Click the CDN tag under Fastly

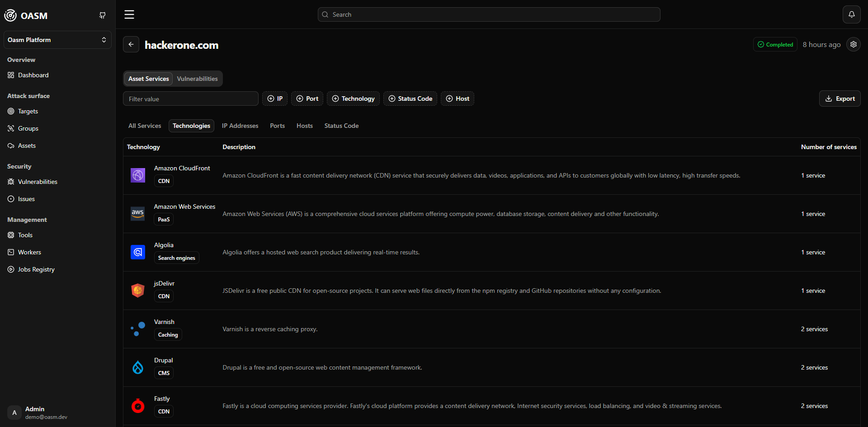pos(164,411)
